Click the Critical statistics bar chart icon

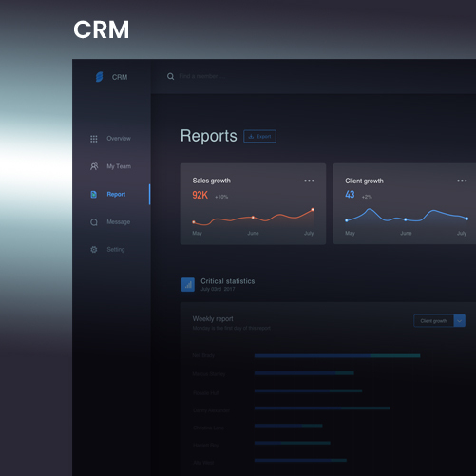(188, 285)
